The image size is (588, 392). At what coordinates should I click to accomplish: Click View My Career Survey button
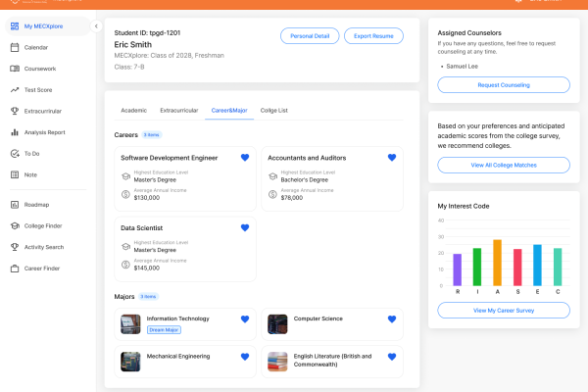click(504, 311)
